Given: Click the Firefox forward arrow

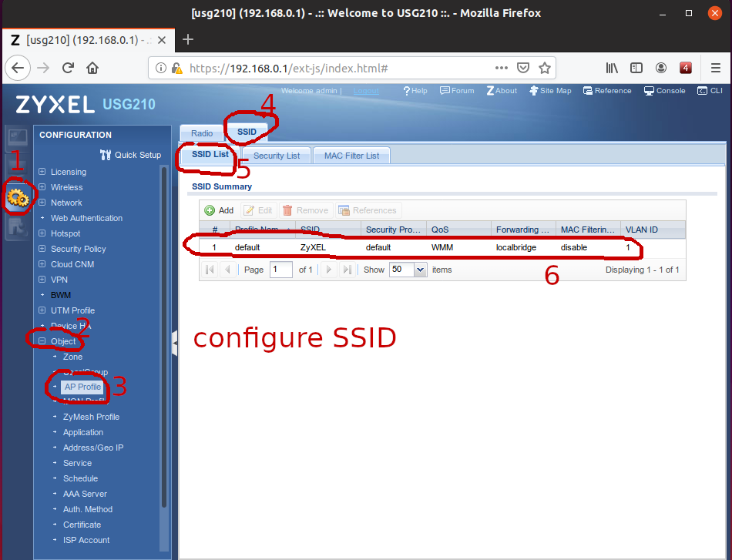Looking at the screenshot, I should [43, 68].
